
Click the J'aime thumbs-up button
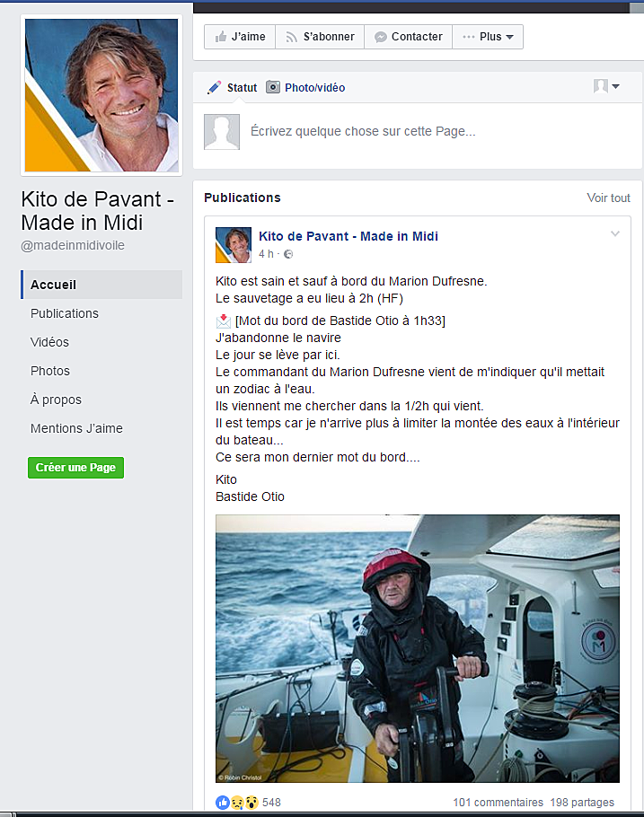tap(240, 37)
